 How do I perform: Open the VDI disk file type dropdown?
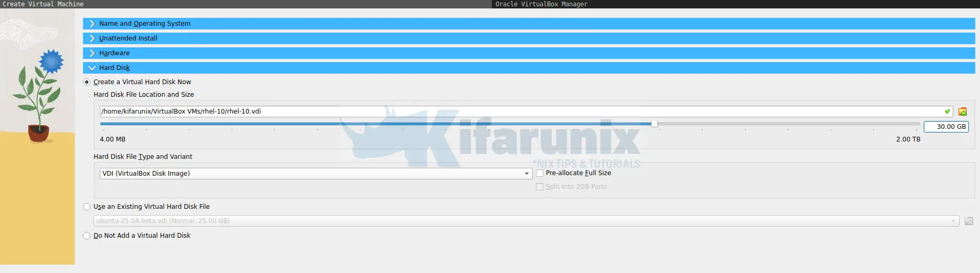tap(316, 174)
